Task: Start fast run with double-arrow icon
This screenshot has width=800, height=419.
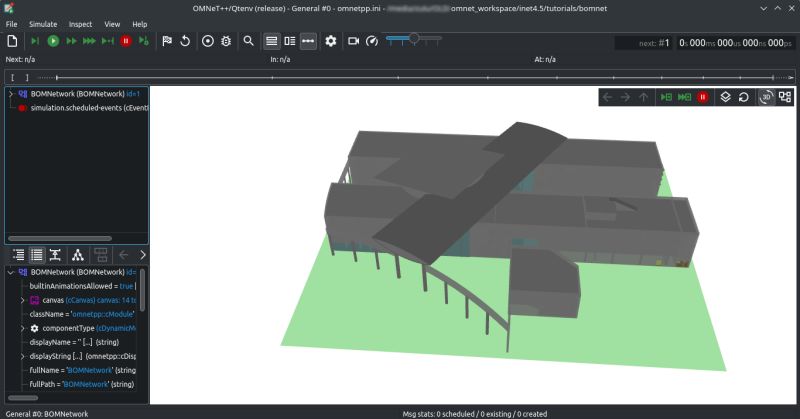Action: pyautogui.click(x=71, y=41)
